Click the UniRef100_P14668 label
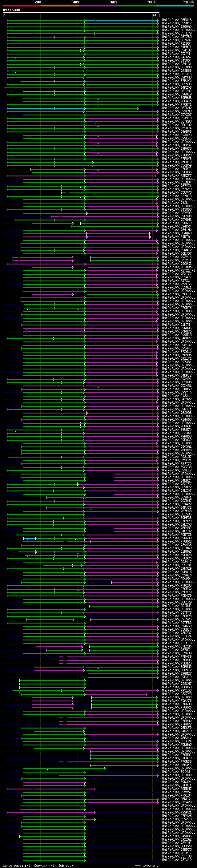 click(177, 419)
